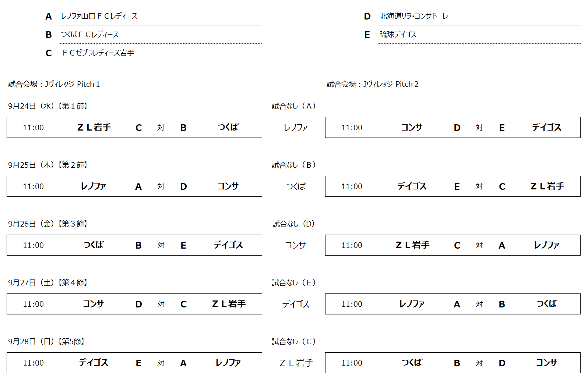Click team E entry 琉球デイゴス
The width and height of the screenshot is (588, 381).
point(398,35)
